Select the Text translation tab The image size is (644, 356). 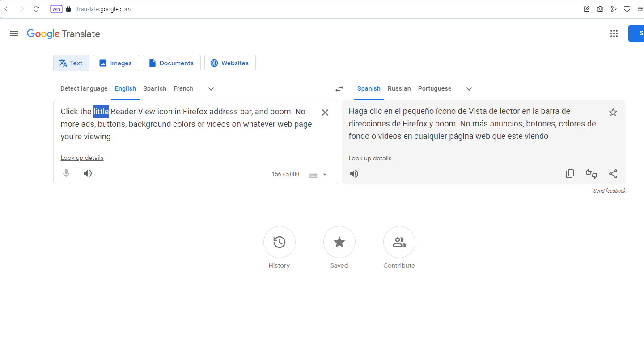(71, 63)
